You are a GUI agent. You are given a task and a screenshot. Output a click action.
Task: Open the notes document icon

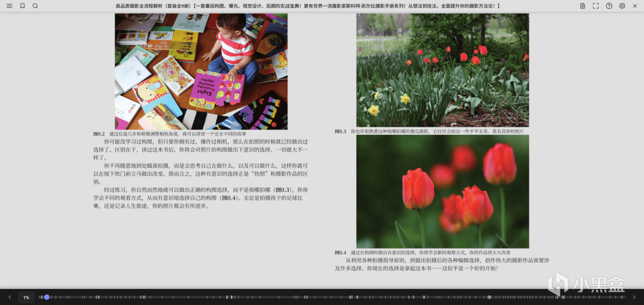tap(583, 6)
